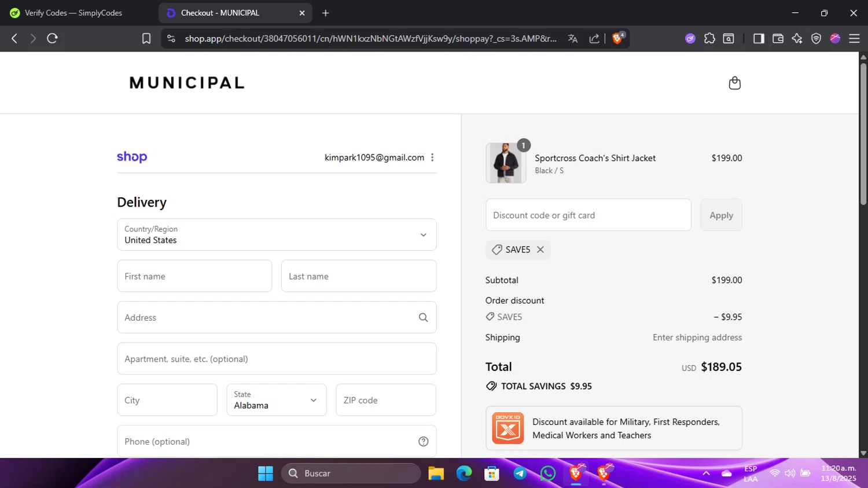Click the page vertical scrollbar
This screenshot has height=488, width=868.
(x=863, y=133)
